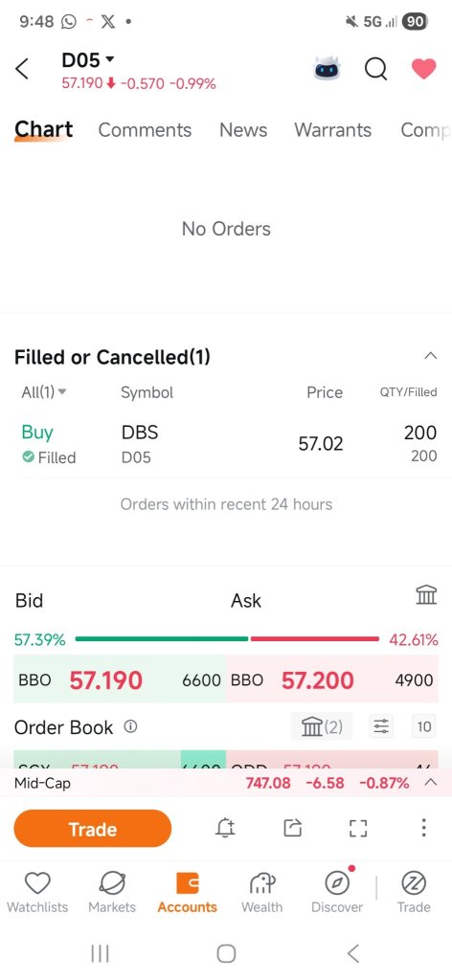Viewport: 452px width, 980px height.
Task: Tap the bank icon beside Ask
Action: click(426, 595)
